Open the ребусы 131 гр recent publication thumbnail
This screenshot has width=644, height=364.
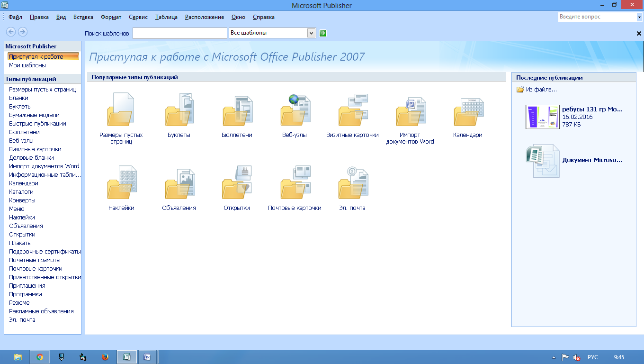click(x=542, y=117)
